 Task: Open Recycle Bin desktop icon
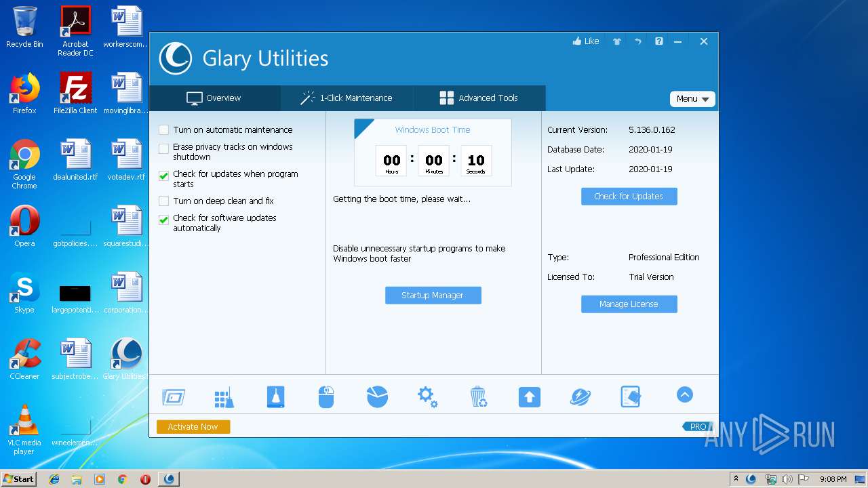point(24,27)
